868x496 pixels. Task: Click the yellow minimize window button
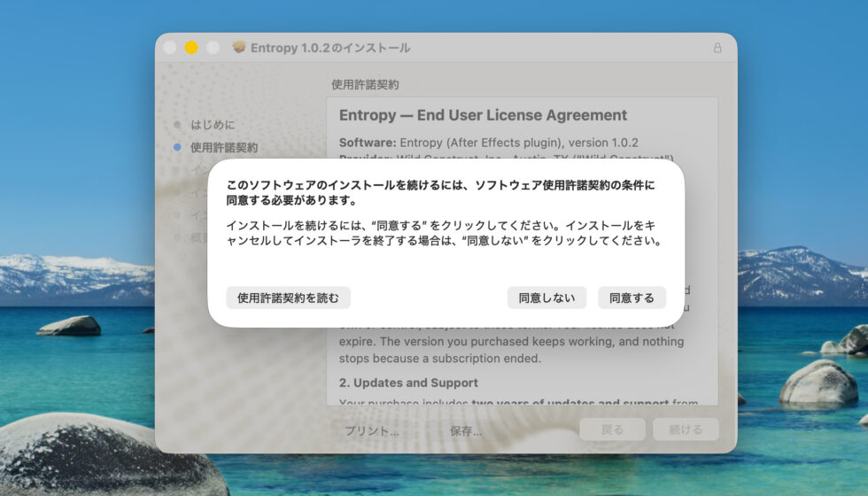[x=191, y=48]
